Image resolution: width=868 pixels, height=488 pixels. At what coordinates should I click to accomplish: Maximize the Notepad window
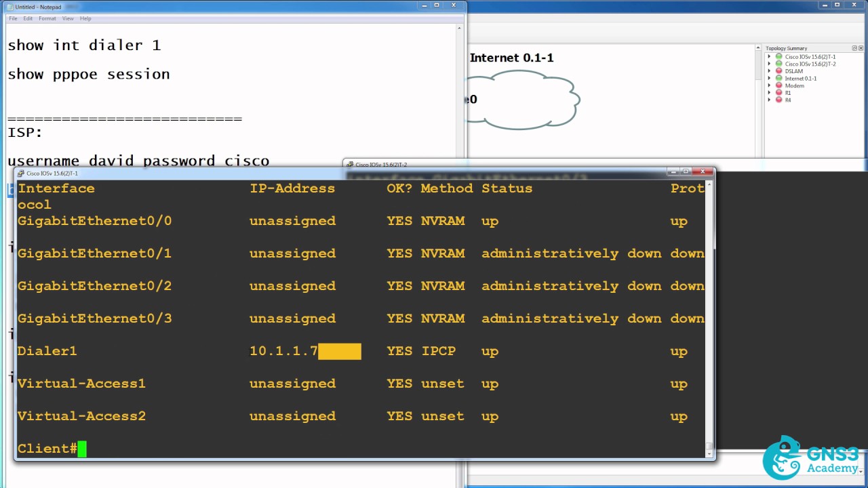click(x=437, y=5)
